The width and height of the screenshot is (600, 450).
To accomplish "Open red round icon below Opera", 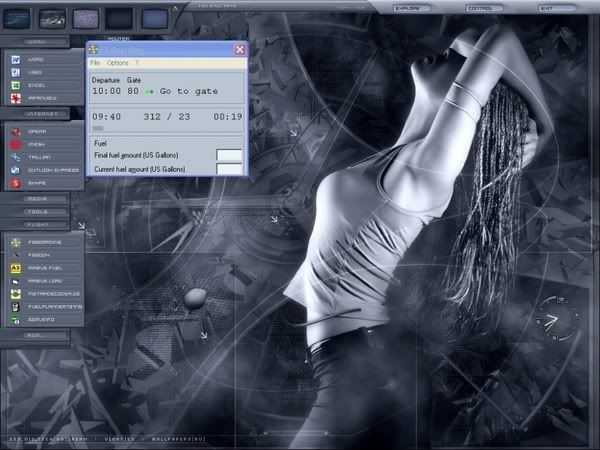I will (x=16, y=145).
